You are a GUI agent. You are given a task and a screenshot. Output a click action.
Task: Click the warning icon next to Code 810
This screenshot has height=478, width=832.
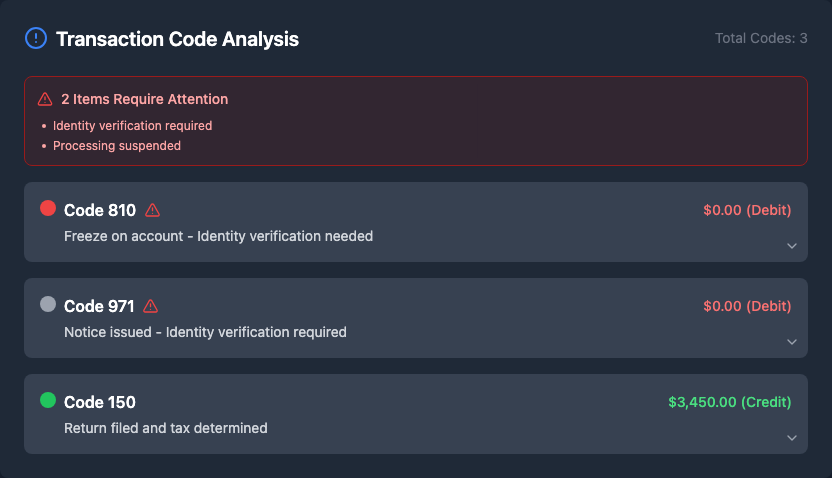[x=152, y=210]
